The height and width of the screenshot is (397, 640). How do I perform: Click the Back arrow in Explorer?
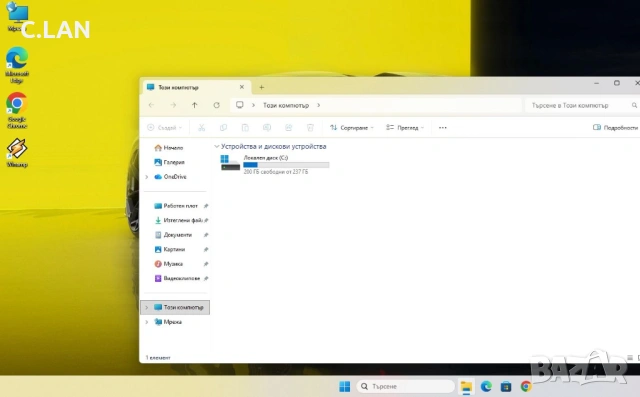pyautogui.click(x=151, y=105)
